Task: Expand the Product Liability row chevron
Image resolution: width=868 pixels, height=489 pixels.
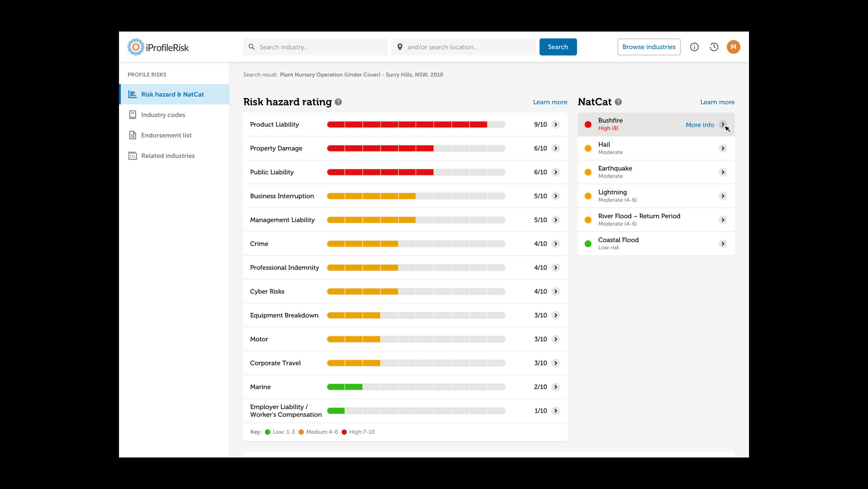Action: click(555, 124)
